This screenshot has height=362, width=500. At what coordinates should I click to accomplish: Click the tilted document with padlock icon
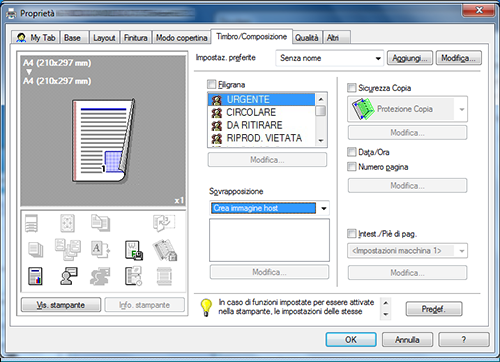click(x=165, y=250)
